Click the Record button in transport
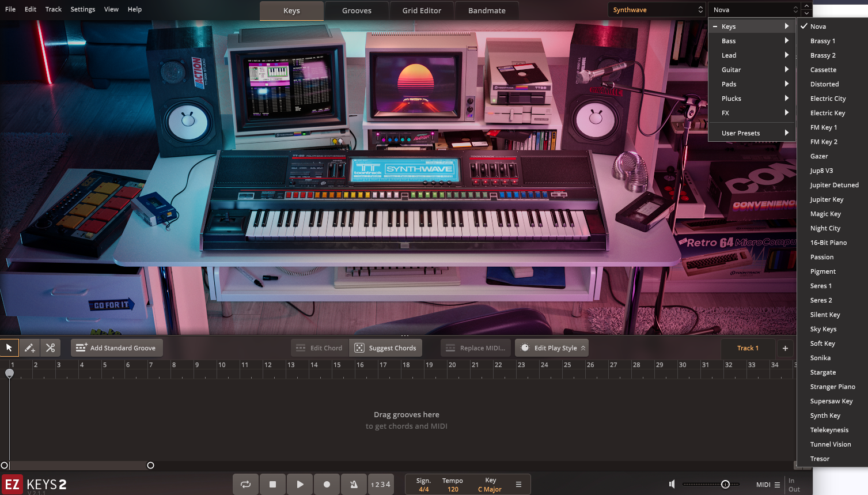This screenshot has width=868, height=495. tap(327, 485)
